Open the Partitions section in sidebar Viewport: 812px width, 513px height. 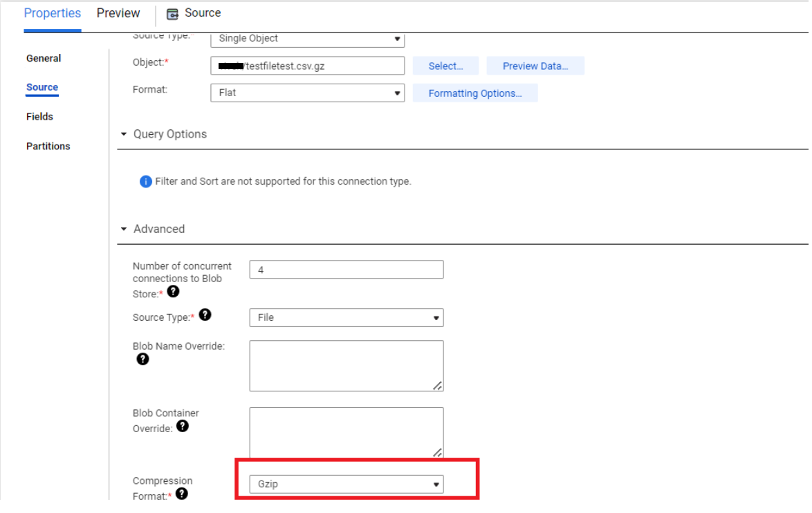tap(48, 147)
